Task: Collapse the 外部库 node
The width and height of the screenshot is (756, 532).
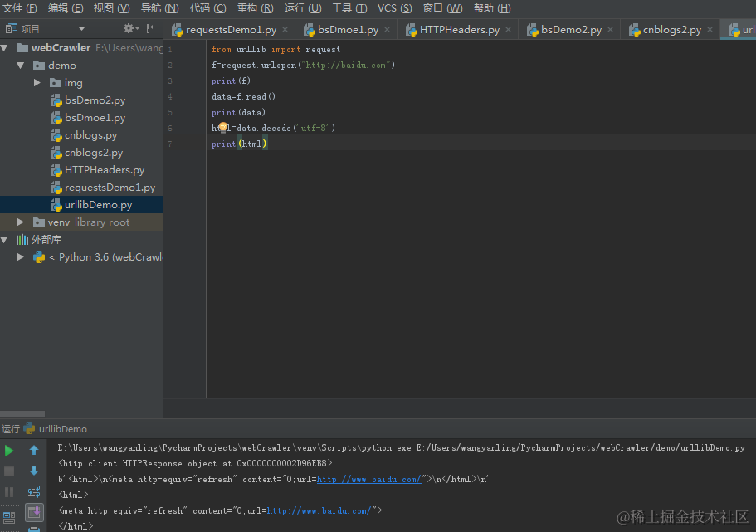Action: pyautogui.click(x=5, y=239)
